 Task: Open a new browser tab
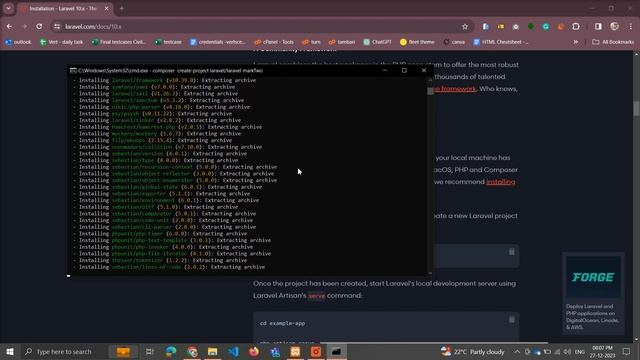[x=122, y=8]
